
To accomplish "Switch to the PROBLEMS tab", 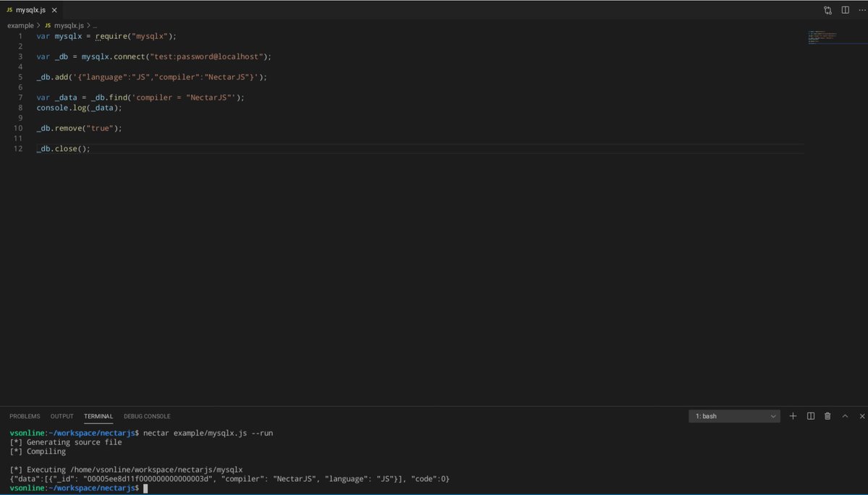I will click(x=24, y=416).
